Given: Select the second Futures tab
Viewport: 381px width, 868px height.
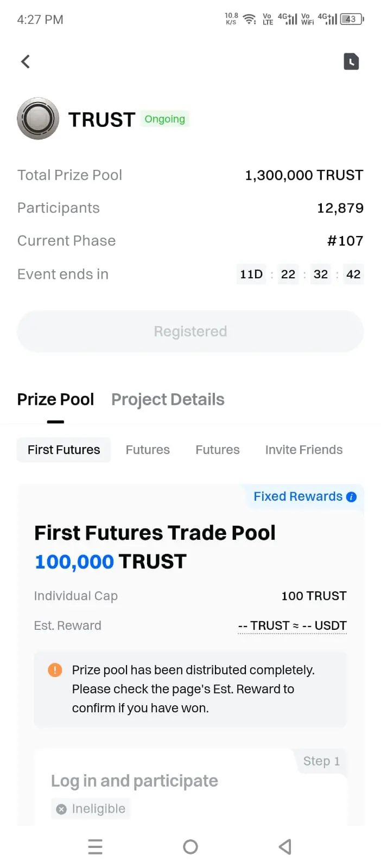Looking at the screenshot, I should click(218, 450).
